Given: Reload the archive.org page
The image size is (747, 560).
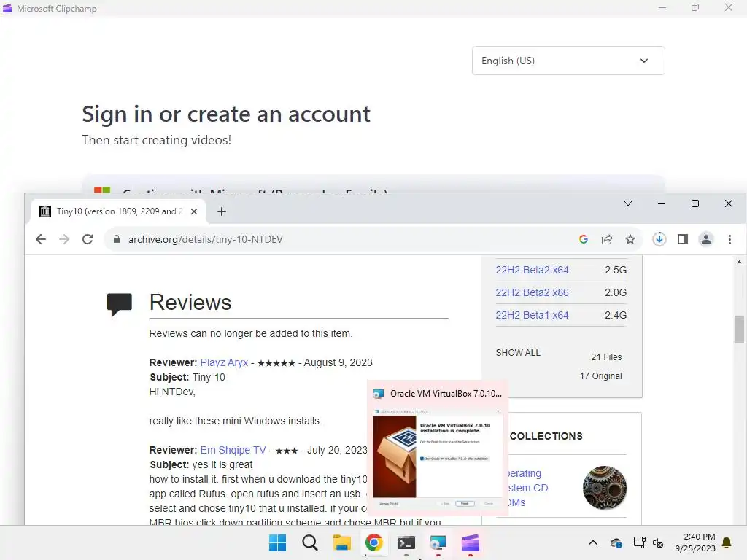Looking at the screenshot, I should (88, 239).
